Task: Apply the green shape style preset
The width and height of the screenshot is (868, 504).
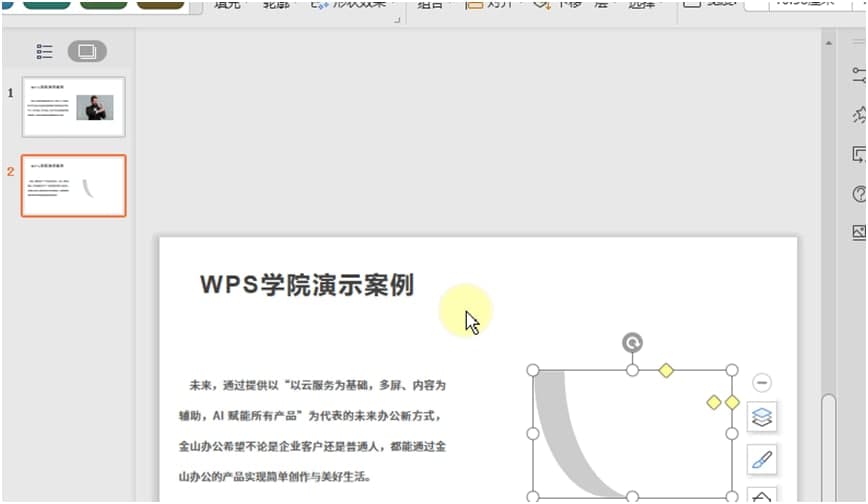Action: click(x=104, y=4)
